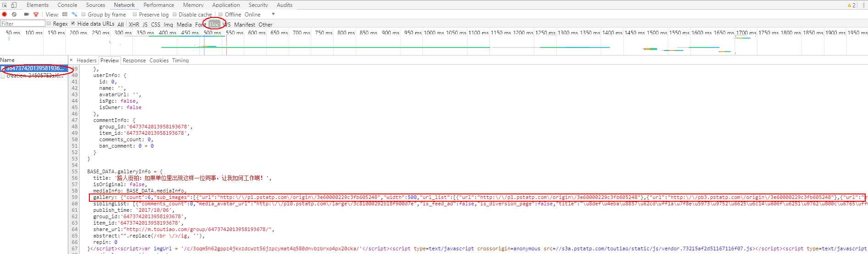Clear the network log with the clear icon

14,14
